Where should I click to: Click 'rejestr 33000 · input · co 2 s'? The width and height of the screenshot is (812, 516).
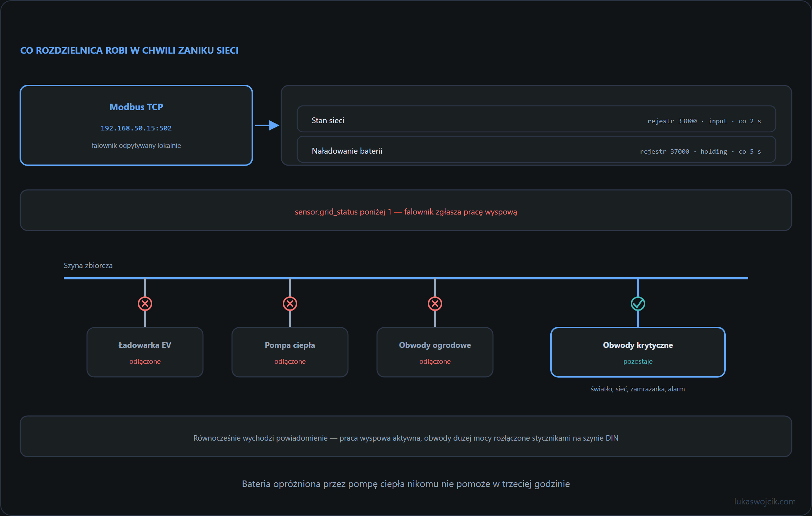click(x=704, y=121)
